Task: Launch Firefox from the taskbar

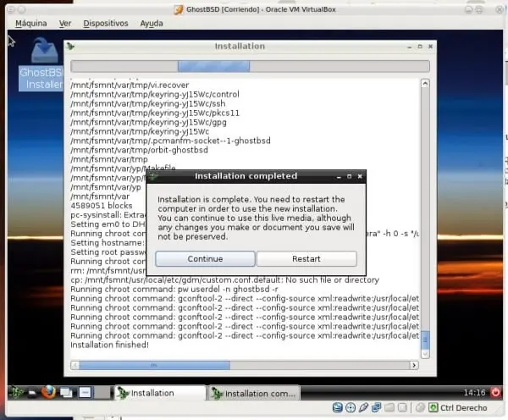Action: [x=48, y=392]
